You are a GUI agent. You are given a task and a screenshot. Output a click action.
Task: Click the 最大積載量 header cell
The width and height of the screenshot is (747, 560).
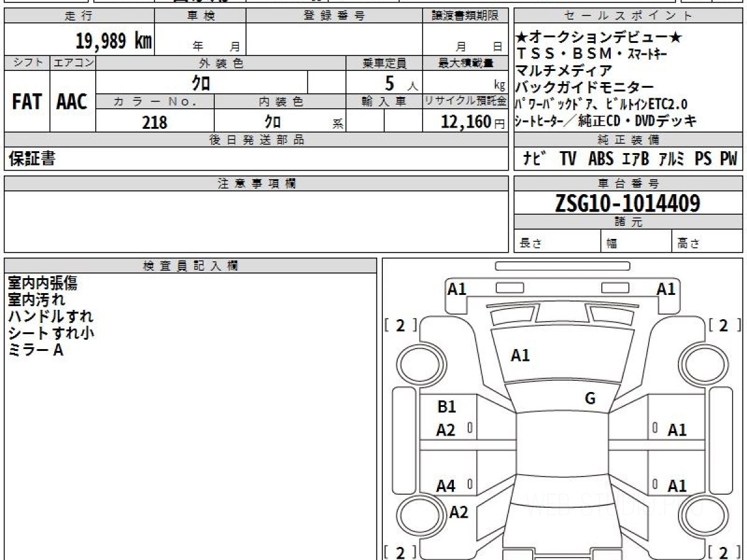[465, 63]
